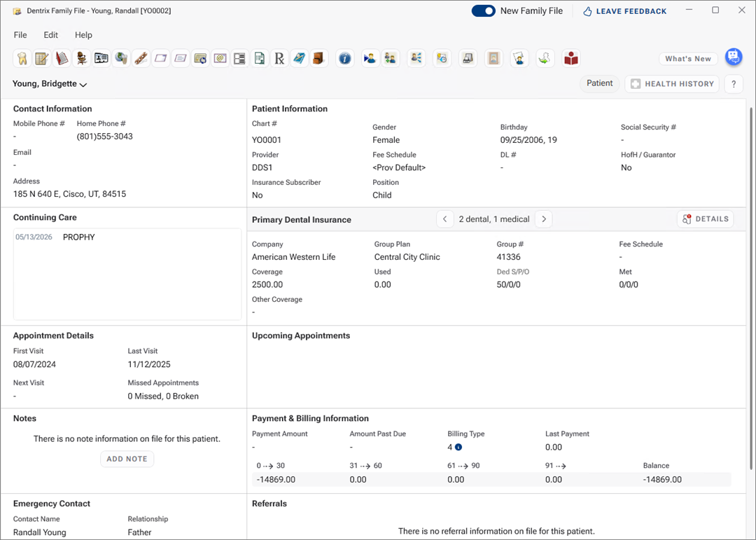Open the chatbot assistant icon
The image size is (756, 540).
pyautogui.click(x=733, y=57)
